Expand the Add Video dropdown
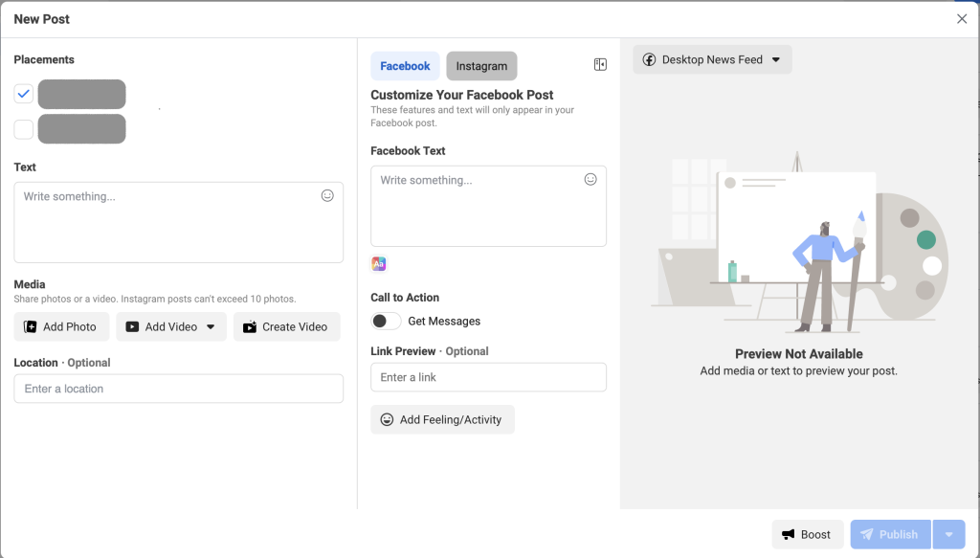Screen dimensions: 980x558 coord(211,326)
